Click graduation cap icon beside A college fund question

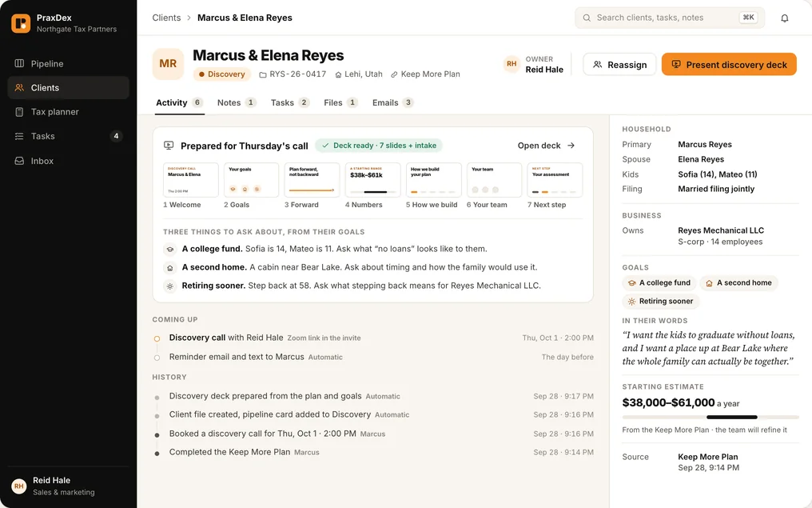point(170,250)
